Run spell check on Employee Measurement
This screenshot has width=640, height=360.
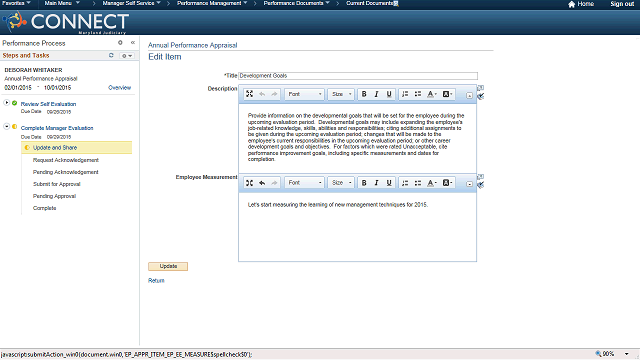point(480,185)
